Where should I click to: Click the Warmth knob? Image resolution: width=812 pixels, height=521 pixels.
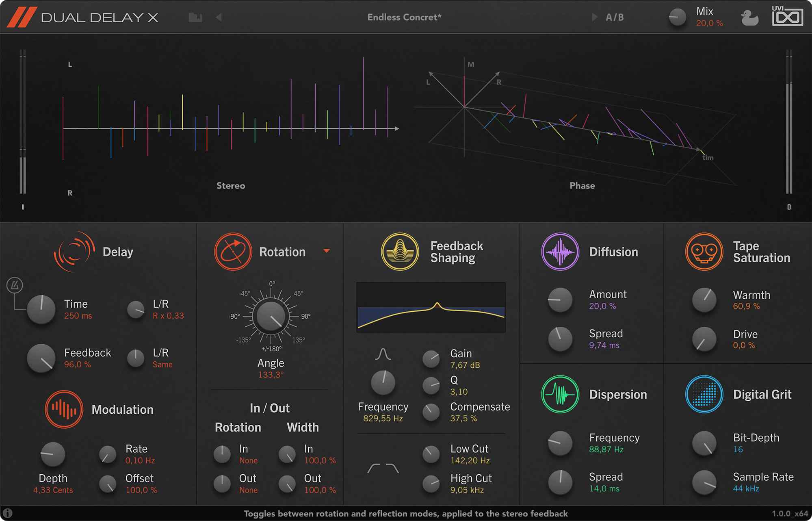(704, 300)
